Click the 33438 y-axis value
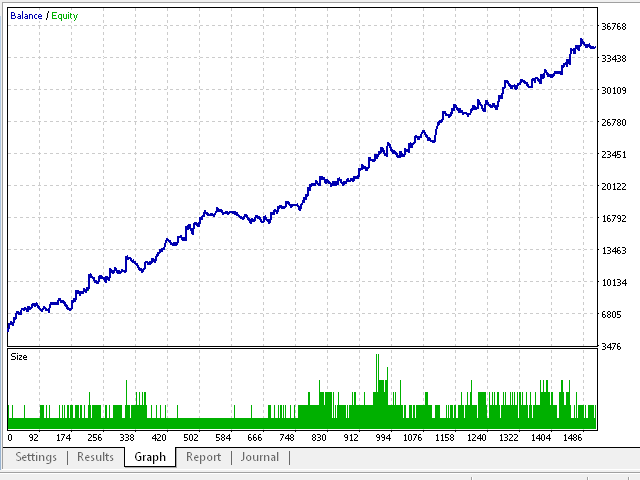 click(613, 59)
